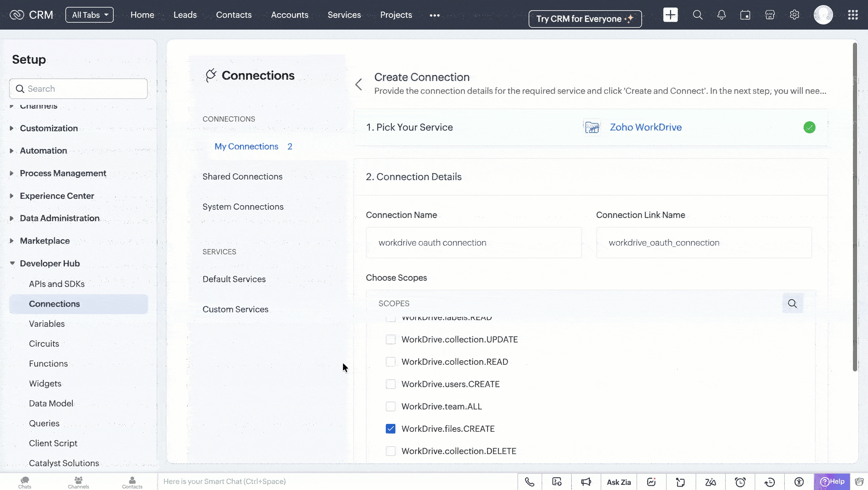This screenshot has height=490, width=868.
Task: Click the marketplace store icon in header
Action: [x=770, y=15]
